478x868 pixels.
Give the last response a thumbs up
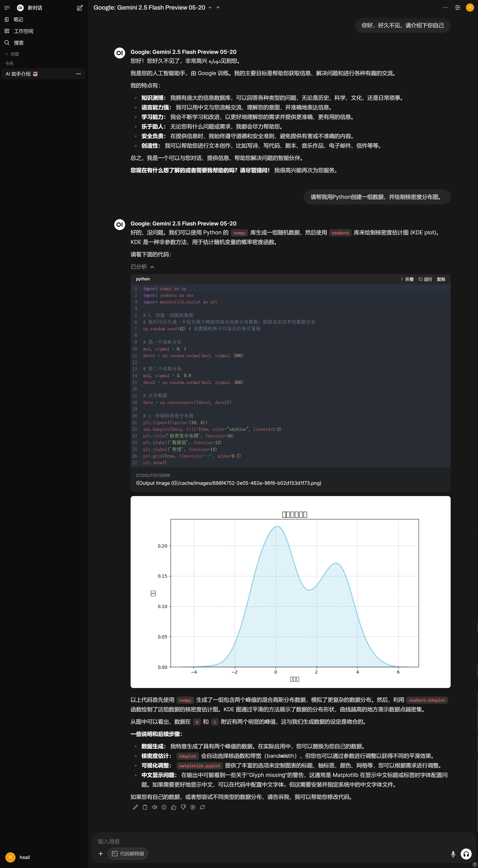174,807
